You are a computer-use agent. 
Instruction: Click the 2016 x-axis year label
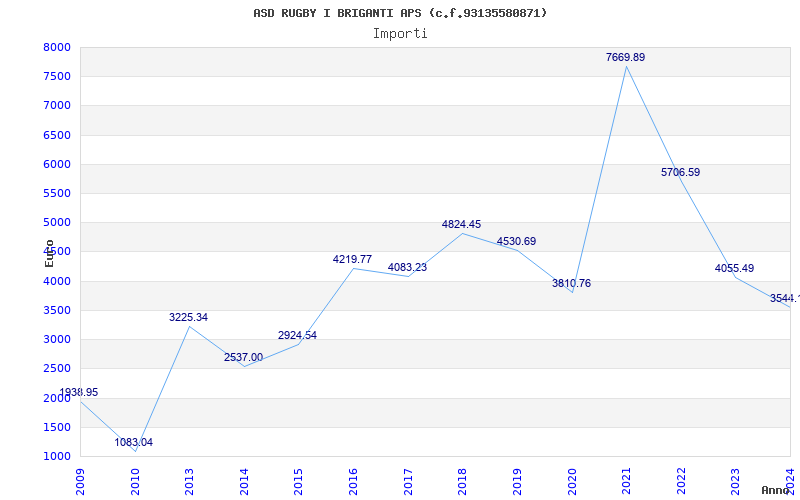[x=354, y=481]
